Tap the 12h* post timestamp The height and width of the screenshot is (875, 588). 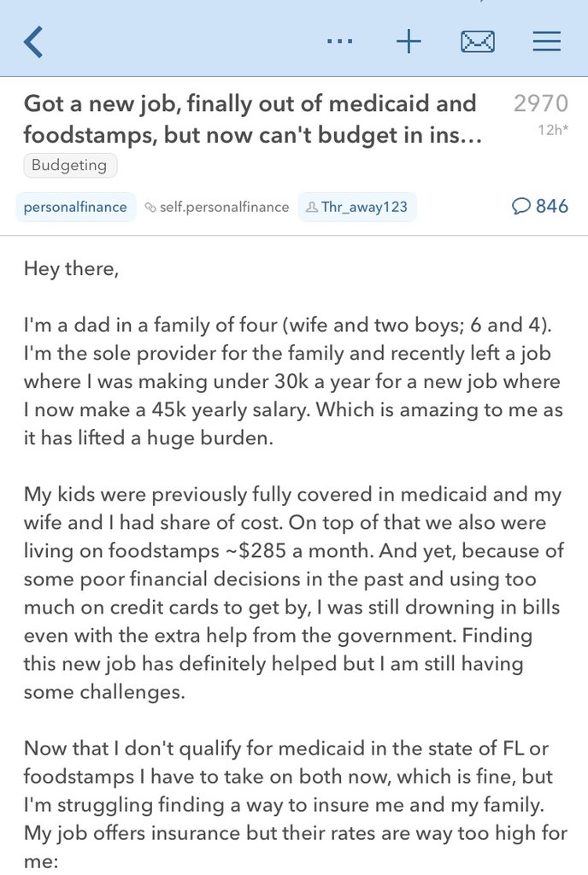pyautogui.click(x=553, y=130)
